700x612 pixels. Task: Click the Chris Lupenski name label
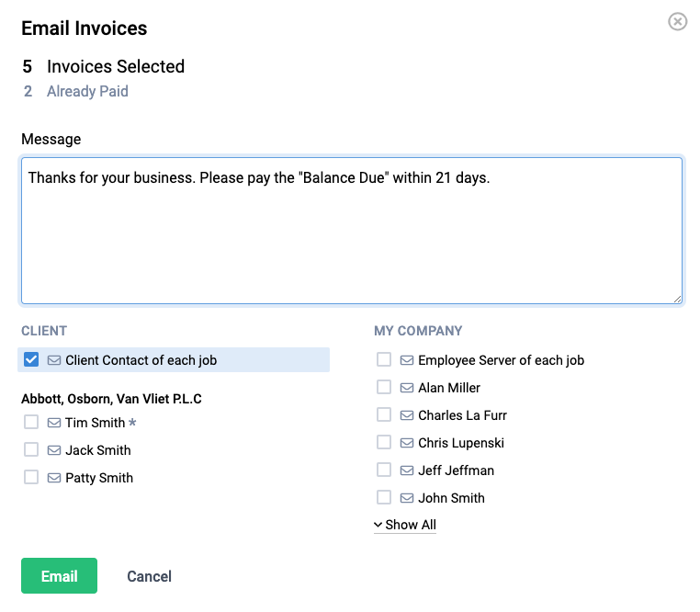point(461,443)
